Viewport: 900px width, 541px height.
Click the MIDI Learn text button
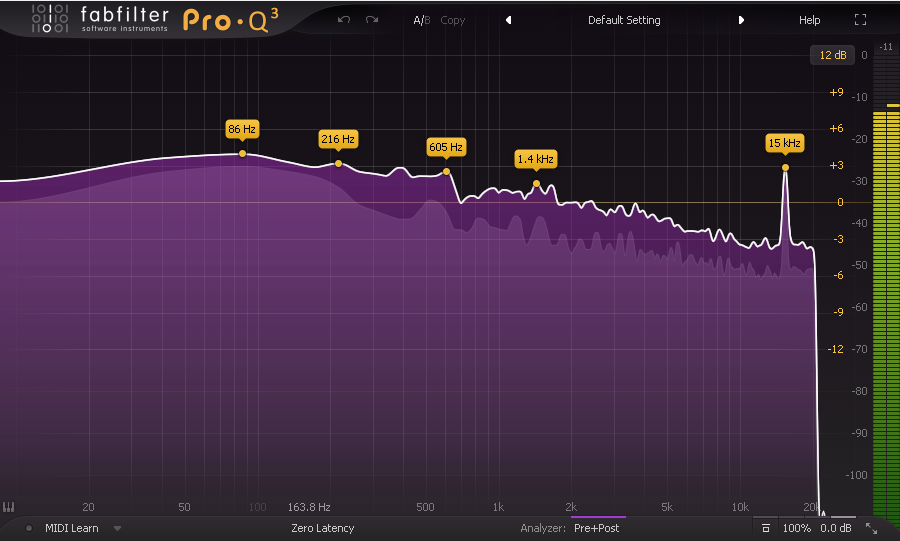[x=72, y=528]
